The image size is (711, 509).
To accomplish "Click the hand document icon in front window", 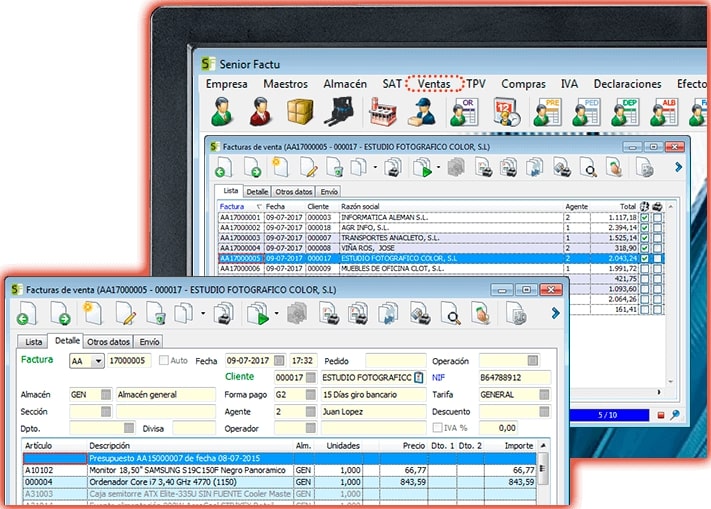I will (481, 314).
